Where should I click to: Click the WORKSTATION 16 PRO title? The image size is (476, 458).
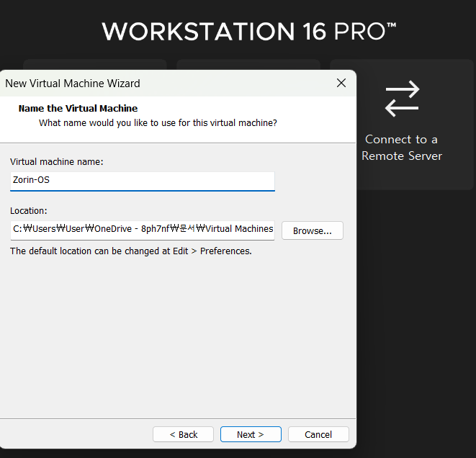coord(249,32)
